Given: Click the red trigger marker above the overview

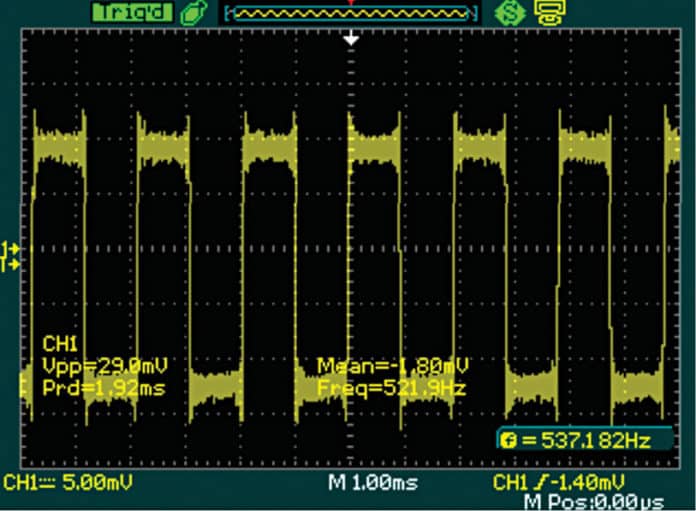Looking at the screenshot, I should point(351,3).
